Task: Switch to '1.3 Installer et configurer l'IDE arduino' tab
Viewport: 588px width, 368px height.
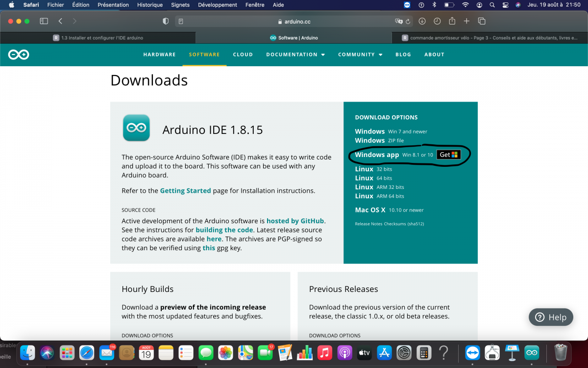Action: (98, 38)
